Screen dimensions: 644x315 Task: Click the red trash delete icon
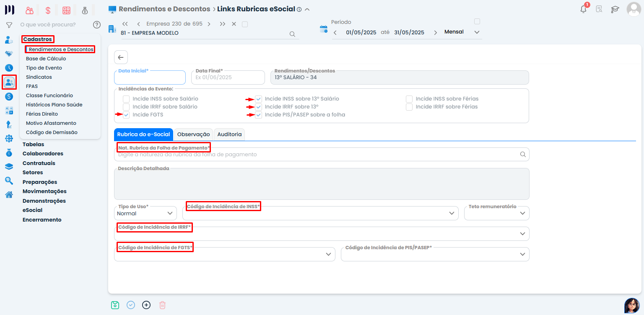click(162, 305)
